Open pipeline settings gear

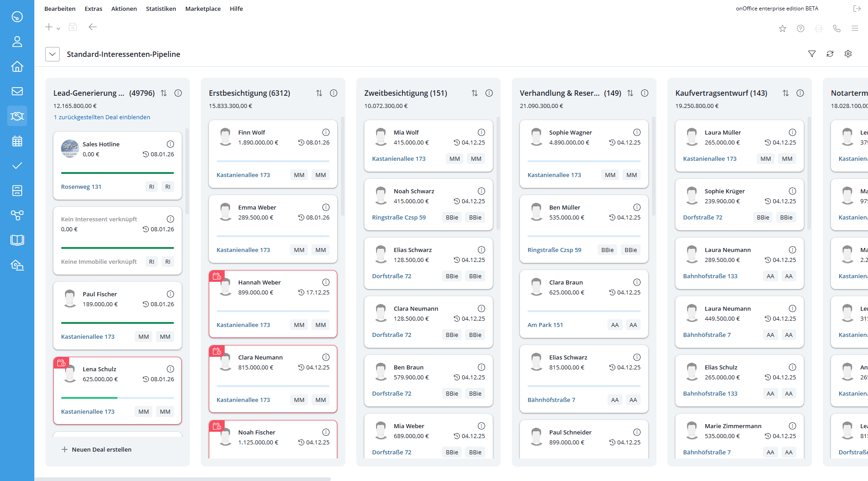(x=848, y=54)
